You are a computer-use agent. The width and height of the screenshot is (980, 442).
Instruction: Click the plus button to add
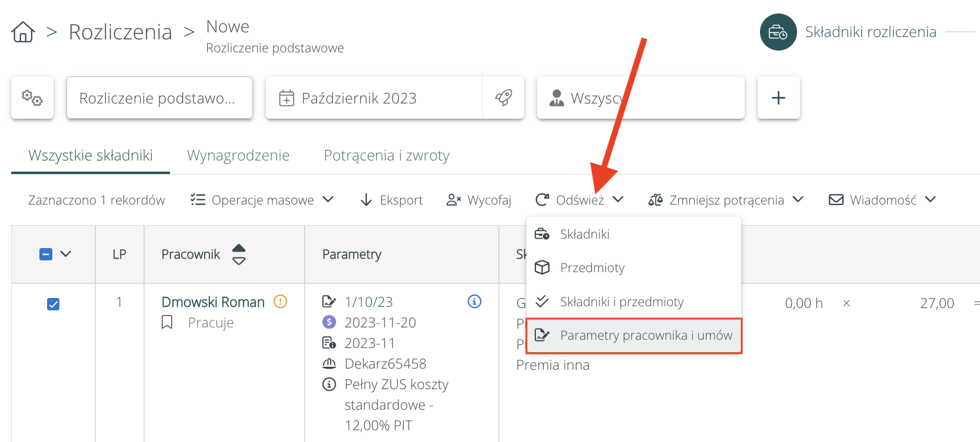click(778, 98)
